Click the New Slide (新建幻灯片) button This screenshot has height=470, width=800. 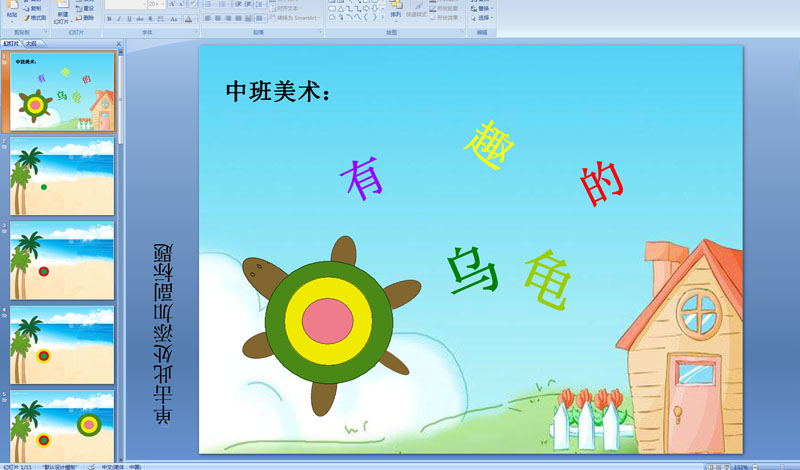click(63, 12)
